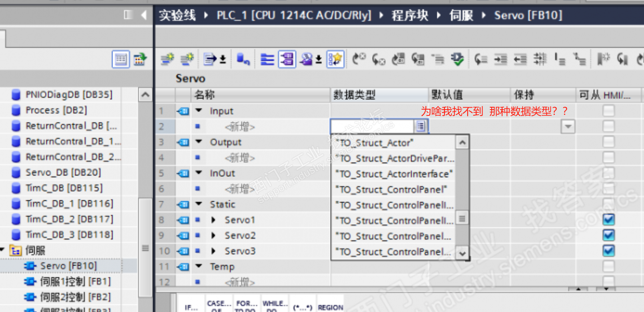Click the expand all blue lines icon
The image size is (644, 312).
[x=267, y=60]
